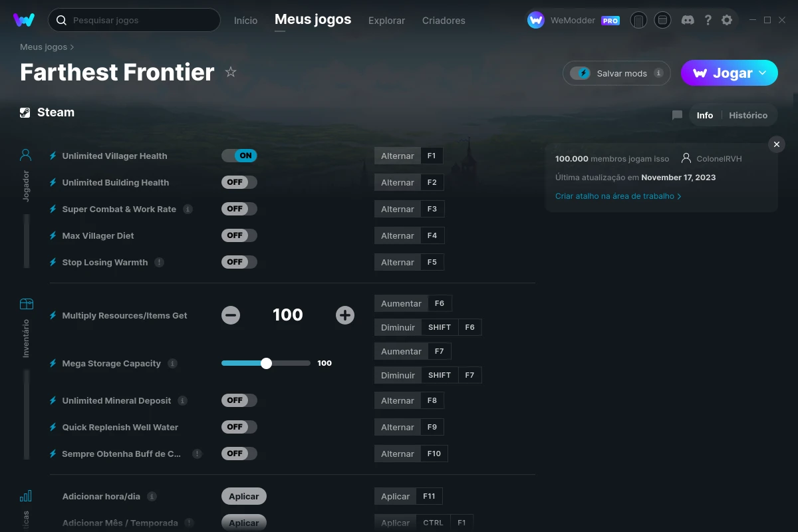
Task: Enable Sempre Obtenha Buff toggle
Action: coord(239,454)
